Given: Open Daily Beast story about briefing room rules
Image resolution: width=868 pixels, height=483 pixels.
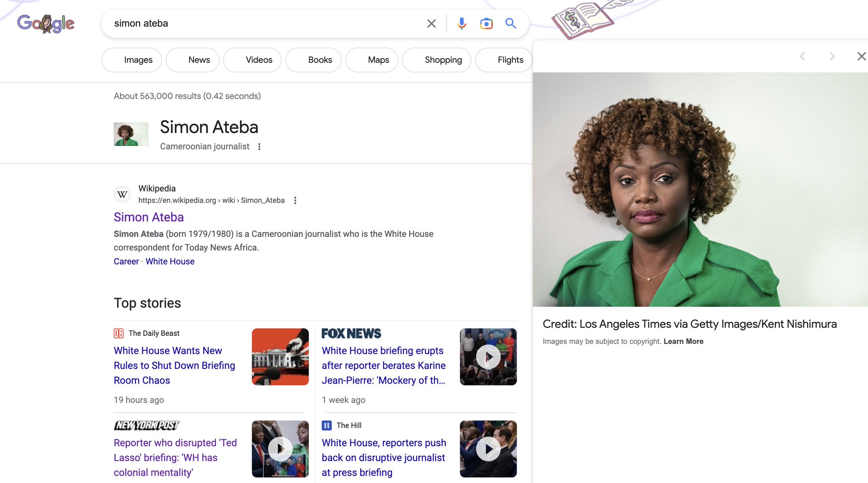Looking at the screenshot, I should click(x=174, y=366).
